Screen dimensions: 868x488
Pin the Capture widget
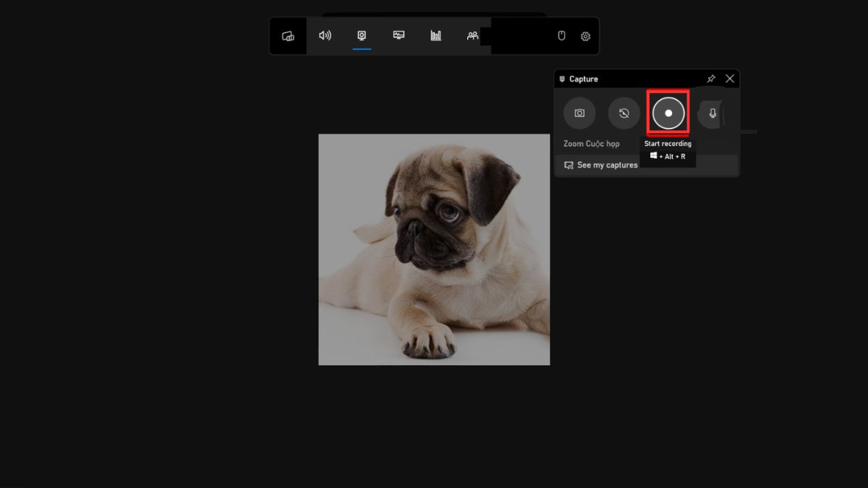click(x=711, y=79)
